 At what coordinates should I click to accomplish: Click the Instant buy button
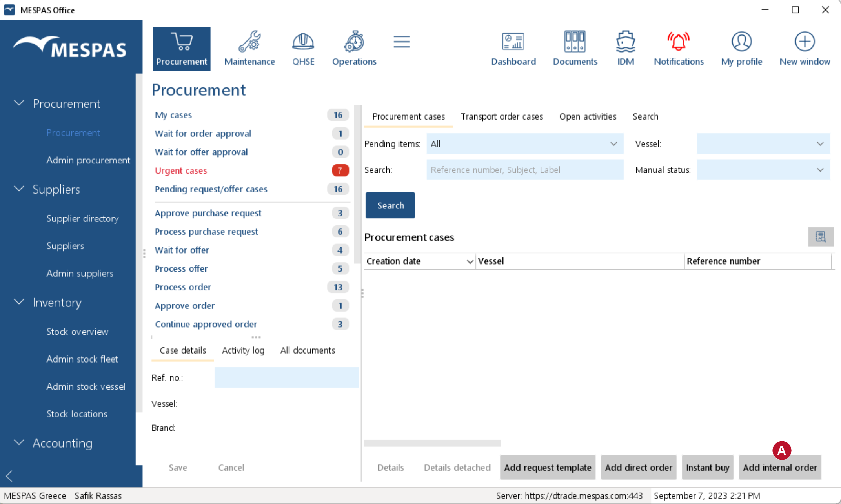tap(708, 467)
